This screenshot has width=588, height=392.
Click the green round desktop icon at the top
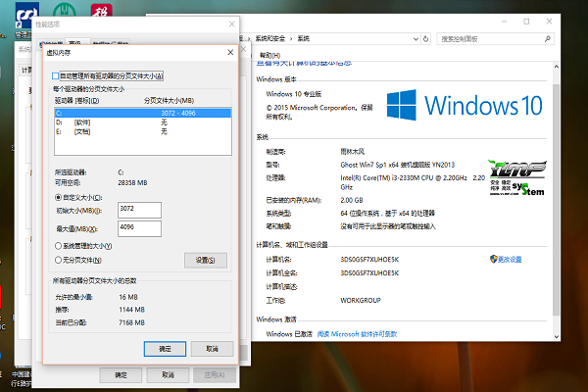65,11
